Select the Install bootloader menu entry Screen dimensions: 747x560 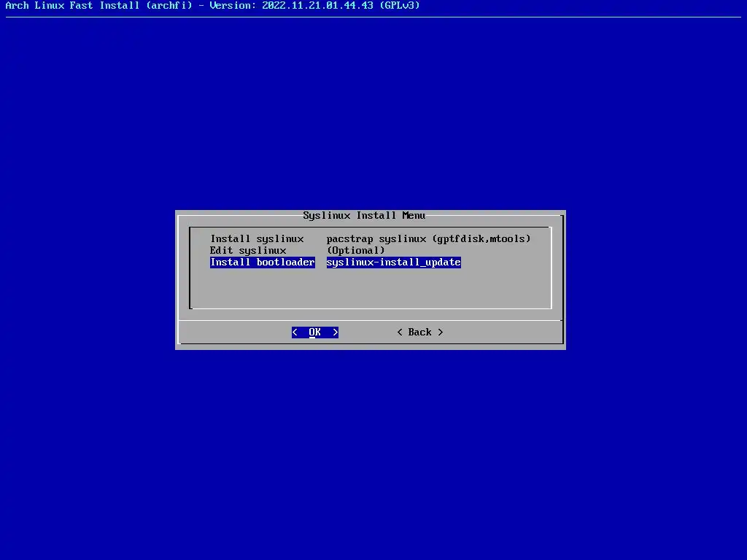[263, 262]
